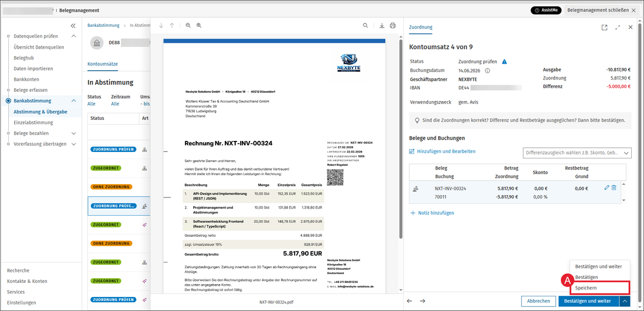
Task: Collapse the Bankabstimmung menu section
Action: pyautogui.click(x=74, y=101)
